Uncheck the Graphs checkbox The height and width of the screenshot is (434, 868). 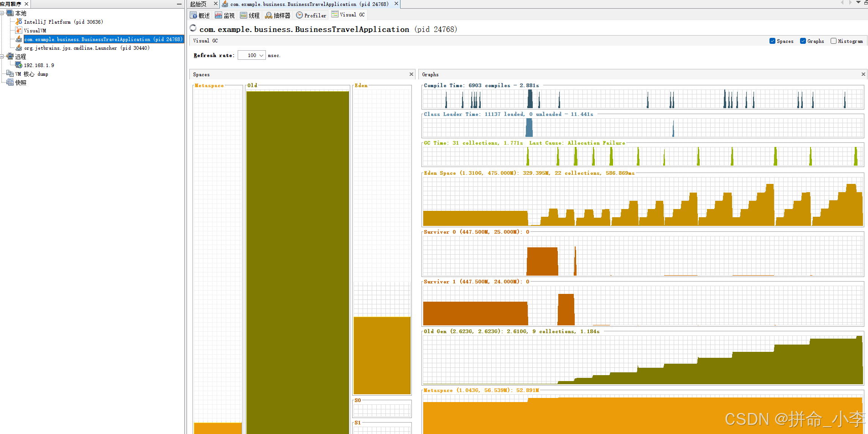click(x=803, y=41)
